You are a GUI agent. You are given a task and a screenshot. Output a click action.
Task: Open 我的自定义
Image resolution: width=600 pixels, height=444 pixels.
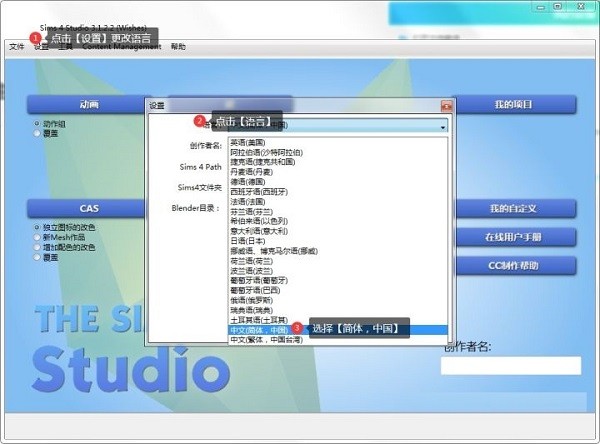[x=514, y=209]
